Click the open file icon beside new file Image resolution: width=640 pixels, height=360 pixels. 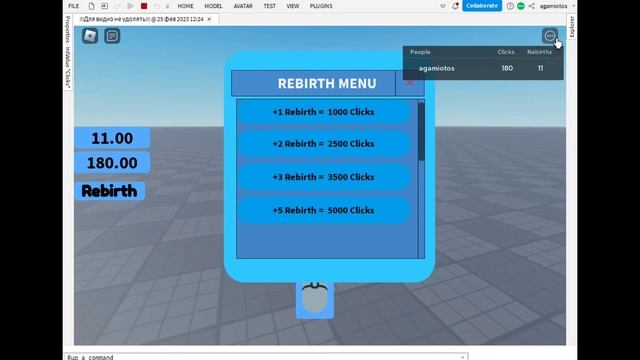[104, 6]
